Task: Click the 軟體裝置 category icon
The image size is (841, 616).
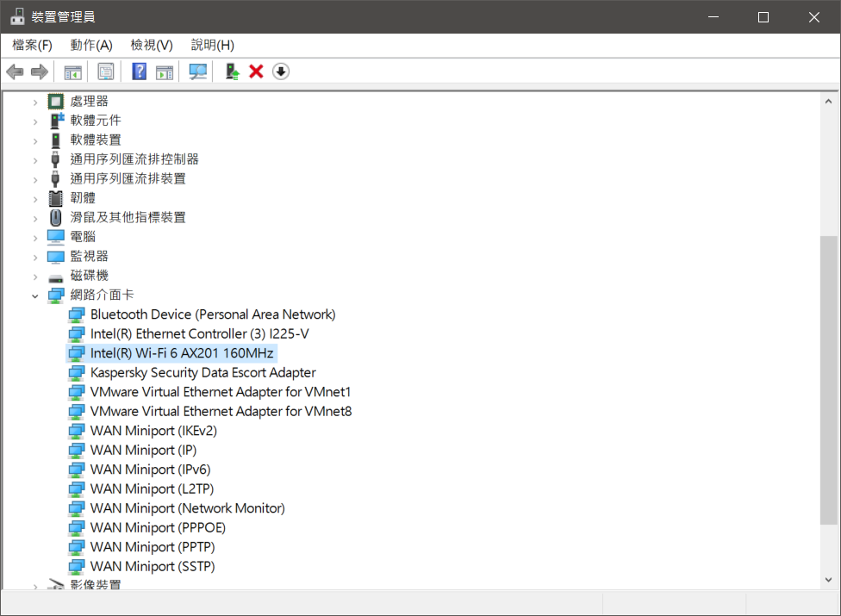Action: 56,140
